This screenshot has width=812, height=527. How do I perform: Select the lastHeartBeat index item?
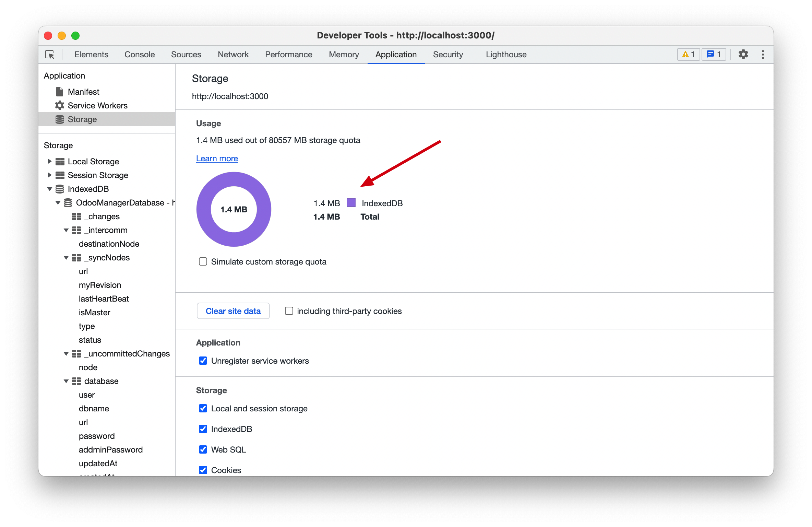tap(104, 299)
